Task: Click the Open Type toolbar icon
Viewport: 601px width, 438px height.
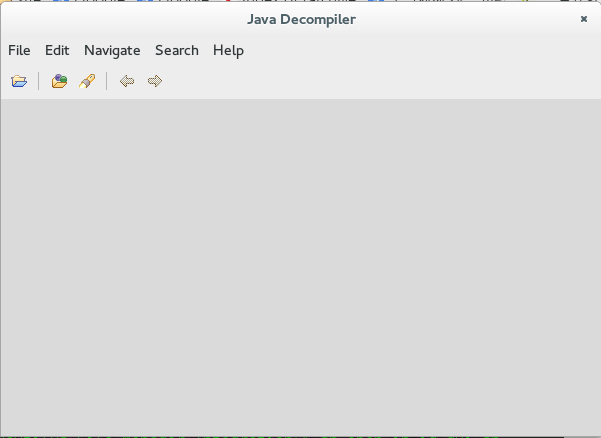Action: (59, 81)
